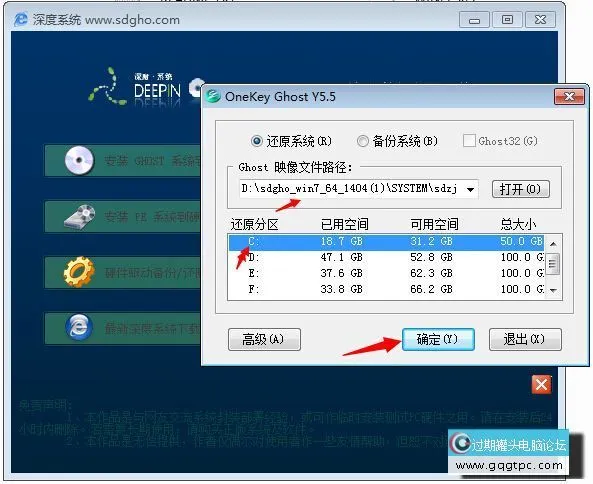Close the OneKey Ghost dialog
The height and width of the screenshot is (484, 593).
point(569,97)
